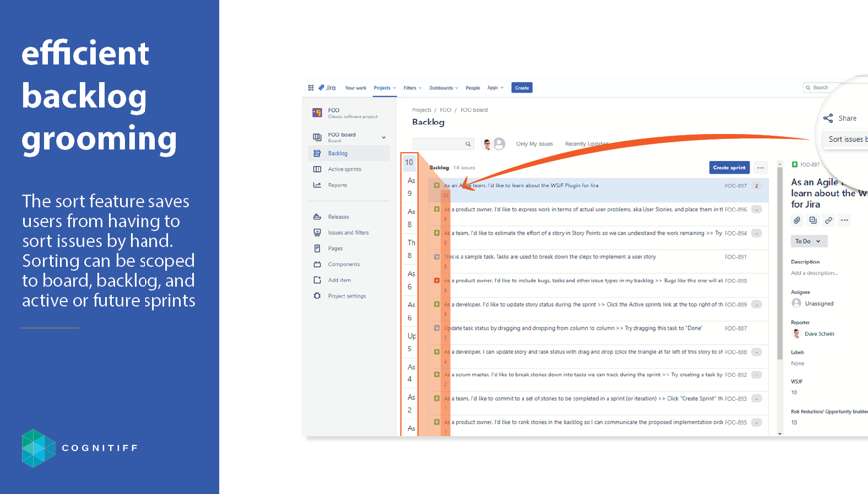The height and width of the screenshot is (494, 868).
Task: Expand the Dashboards dropdown menu
Action: pos(443,88)
